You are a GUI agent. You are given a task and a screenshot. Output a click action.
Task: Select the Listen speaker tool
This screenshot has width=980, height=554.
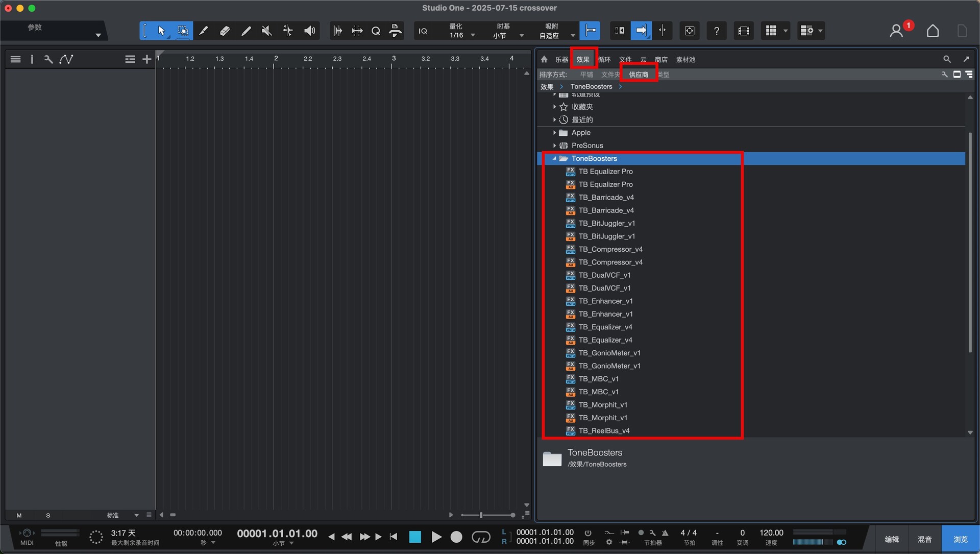pos(309,31)
